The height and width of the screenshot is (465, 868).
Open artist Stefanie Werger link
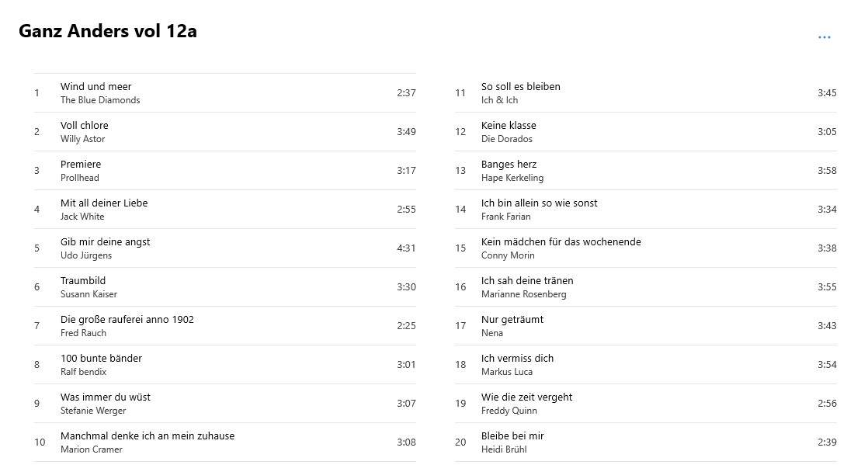pyautogui.click(x=93, y=410)
